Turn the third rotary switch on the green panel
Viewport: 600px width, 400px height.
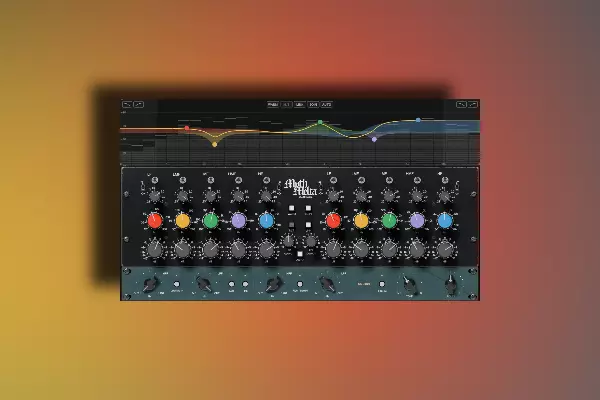[x=274, y=284]
